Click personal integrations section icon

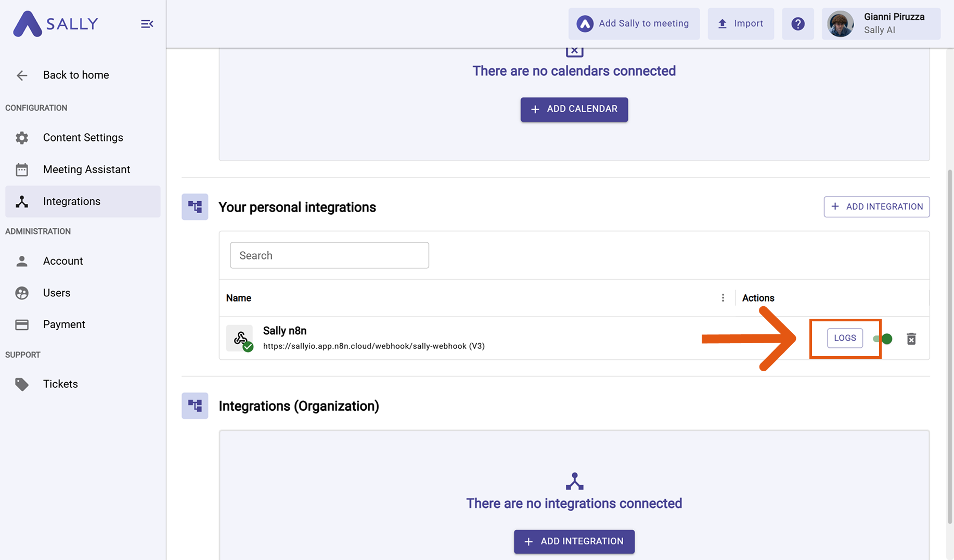[x=195, y=207]
